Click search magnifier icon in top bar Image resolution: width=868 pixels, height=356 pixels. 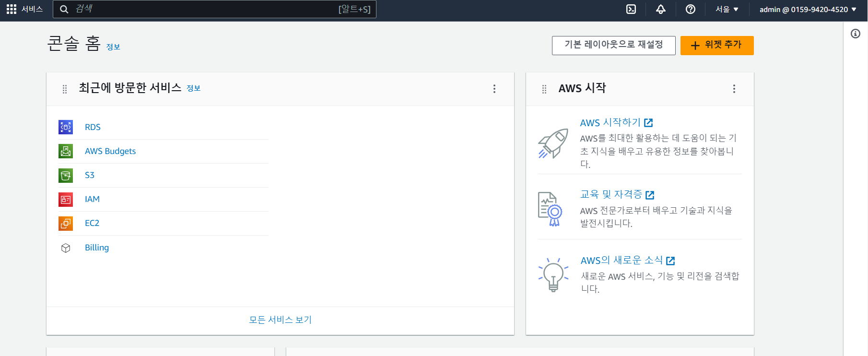(64, 9)
